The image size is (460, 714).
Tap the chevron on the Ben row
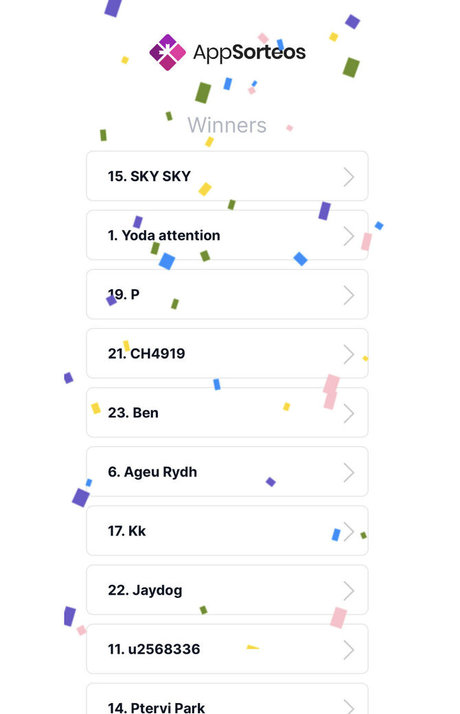point(349,413)
